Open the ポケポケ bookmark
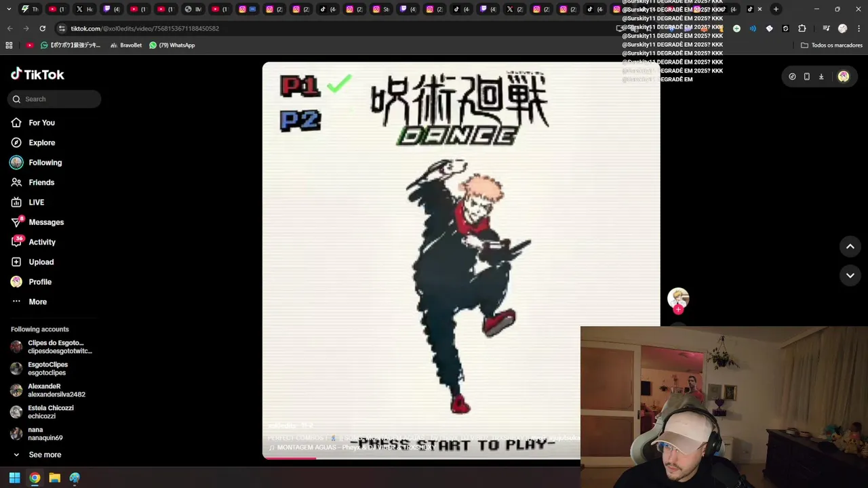This screenshot has width=868, height=488. [71, 45]
